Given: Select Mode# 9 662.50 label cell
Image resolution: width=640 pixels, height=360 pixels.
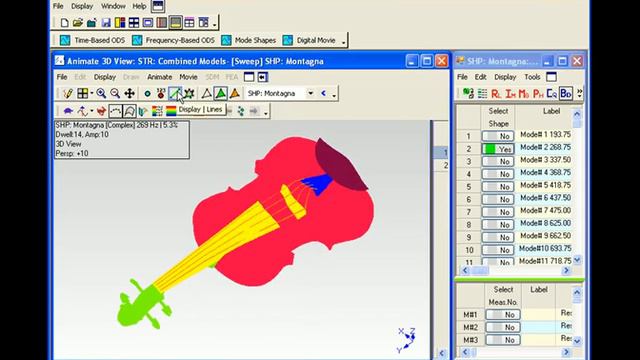Looking at the screenshot, I should (545, 236).
